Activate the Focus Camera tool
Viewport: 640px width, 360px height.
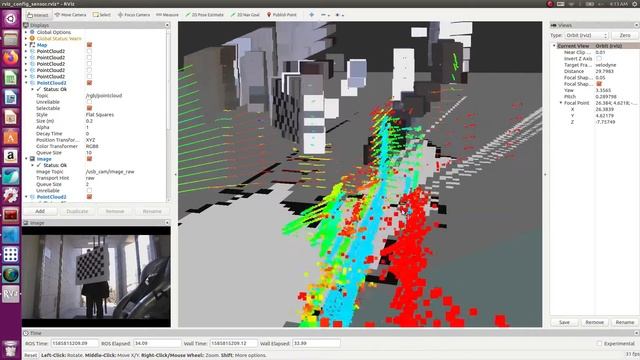click(x=134, y=15)
